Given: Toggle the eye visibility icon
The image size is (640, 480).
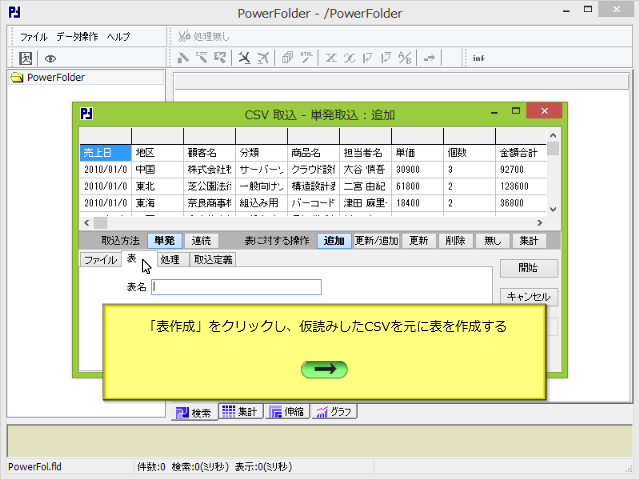Looking at the screenshot, I should pos(50,59).
